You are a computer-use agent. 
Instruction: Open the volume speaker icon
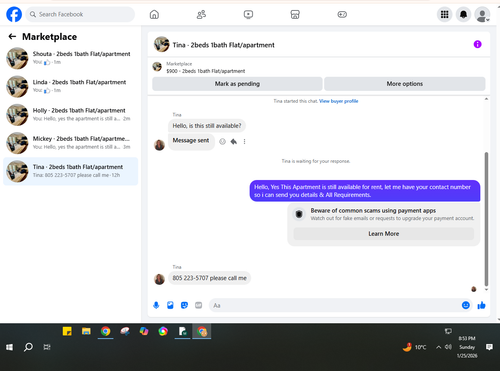coord(448,347)
